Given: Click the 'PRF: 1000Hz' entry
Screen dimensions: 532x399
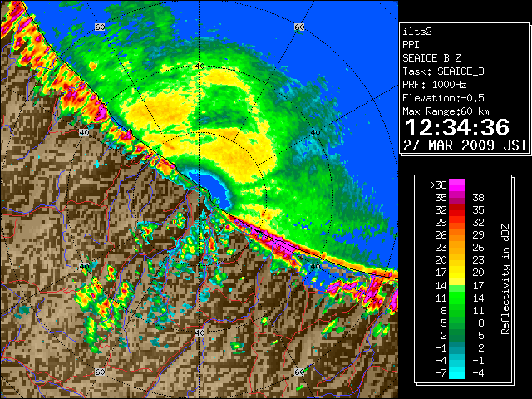Looking at the screenshot, I should click(x=435, y=85).
